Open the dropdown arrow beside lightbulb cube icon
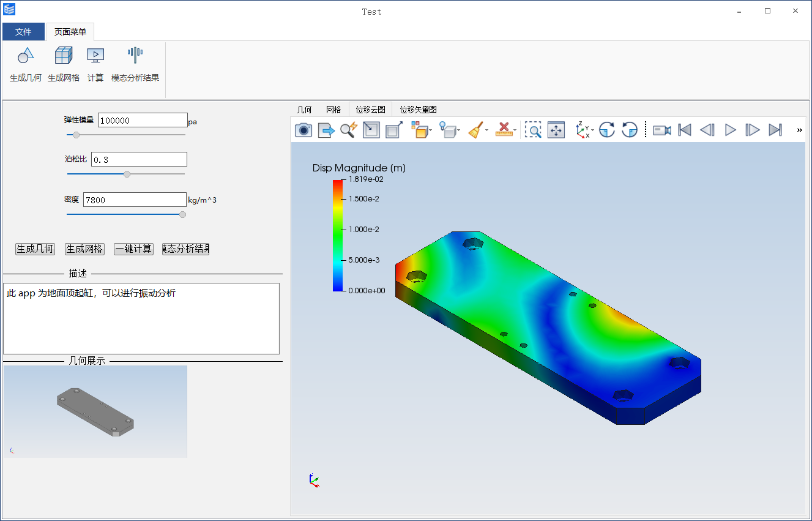The image size is (812, 521). tap(459, 130)
